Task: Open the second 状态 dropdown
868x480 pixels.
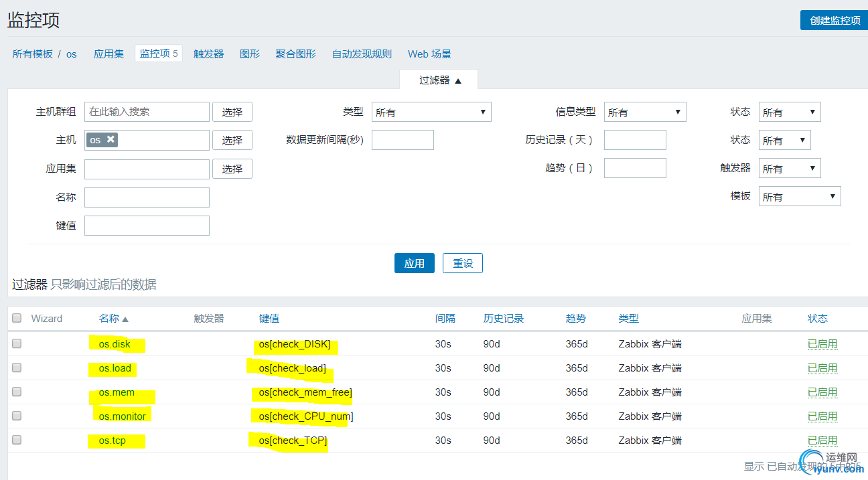Action: [784, 140]
